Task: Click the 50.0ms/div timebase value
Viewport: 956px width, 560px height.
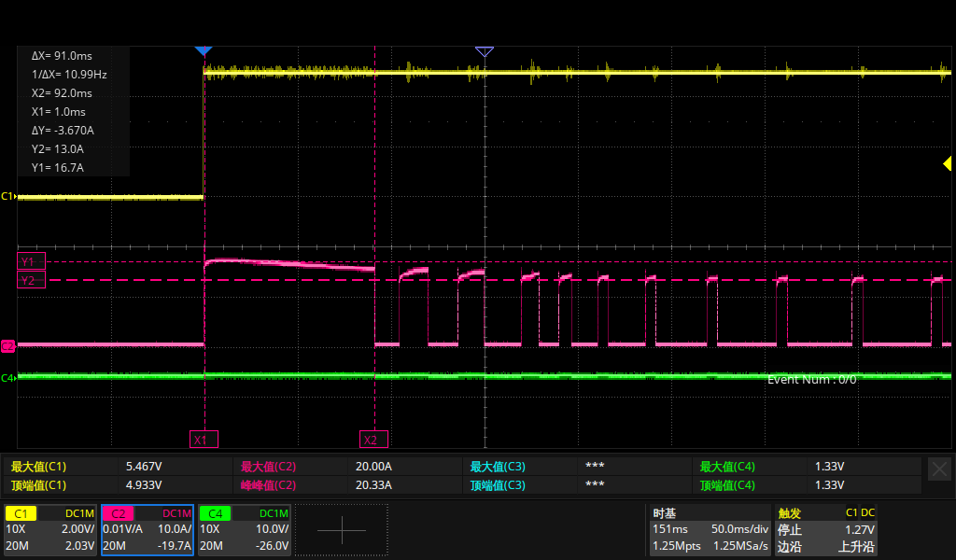Action: click(x=739, y=529)
